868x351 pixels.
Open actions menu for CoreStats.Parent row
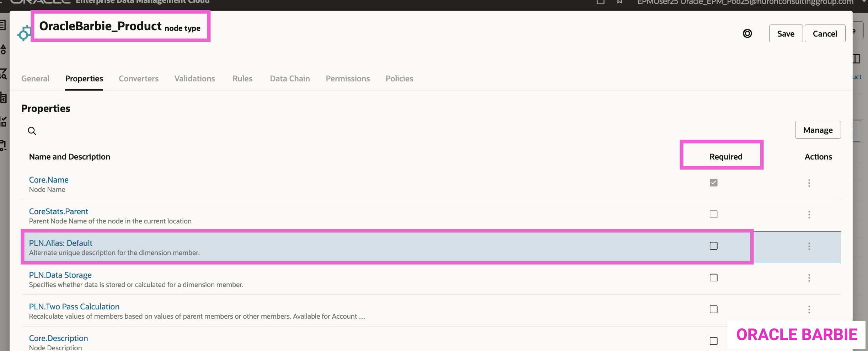coord(809,215)
